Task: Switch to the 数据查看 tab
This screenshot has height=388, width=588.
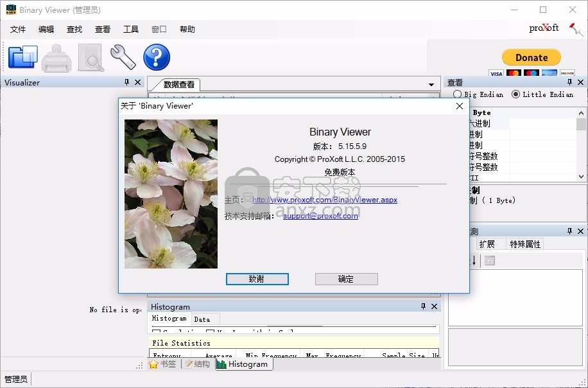Action: pyautogui.click(x=179, y=84)
